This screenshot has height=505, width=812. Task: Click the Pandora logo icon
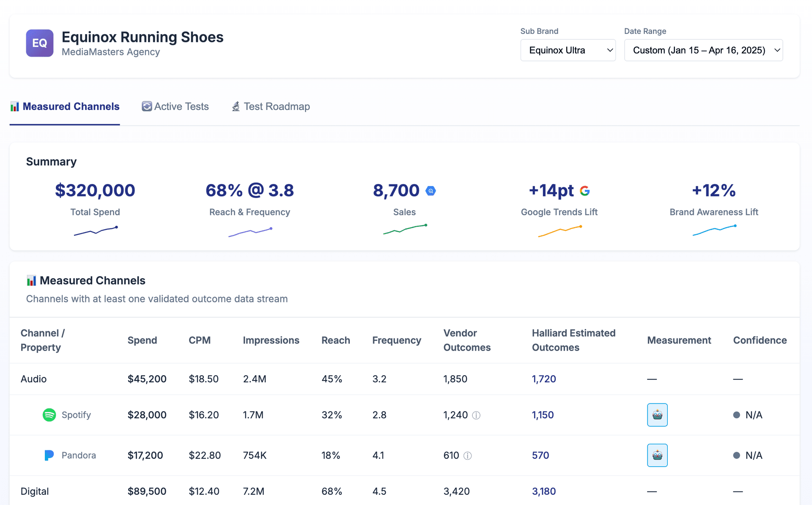[49, 456]
